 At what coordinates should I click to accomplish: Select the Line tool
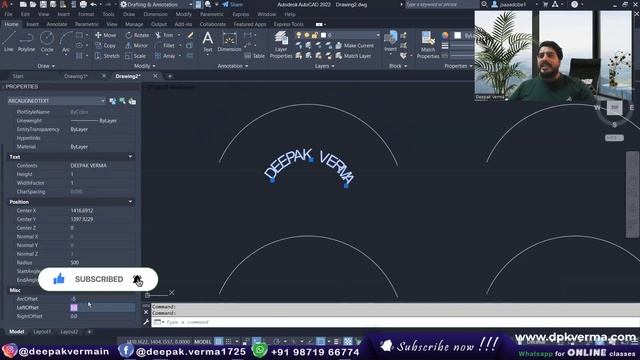pyautogui.click(x=9, y=42)
